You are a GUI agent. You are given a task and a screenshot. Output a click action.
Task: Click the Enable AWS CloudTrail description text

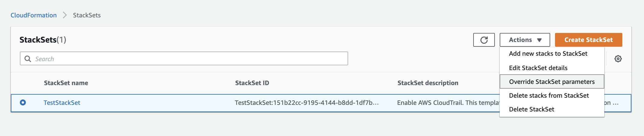pos(448,103)
